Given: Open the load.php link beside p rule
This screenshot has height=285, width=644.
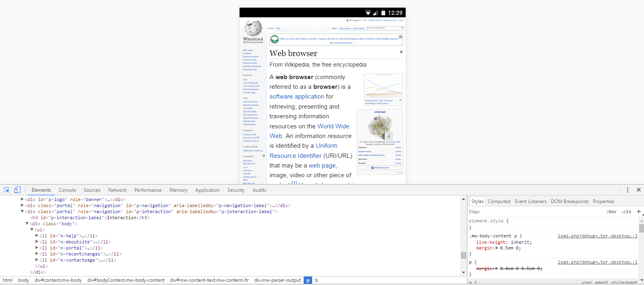Looking at the screenshot, I should click(x=598, y=262).
